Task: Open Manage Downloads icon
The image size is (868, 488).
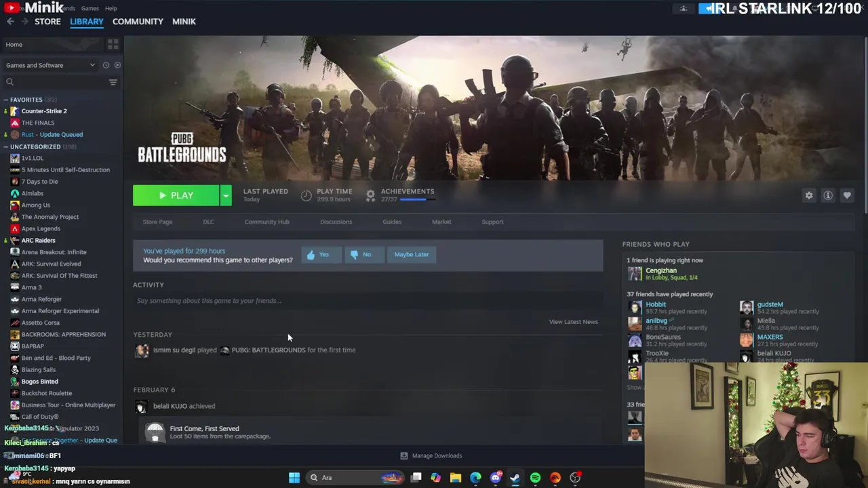Action: pos(404,455)
